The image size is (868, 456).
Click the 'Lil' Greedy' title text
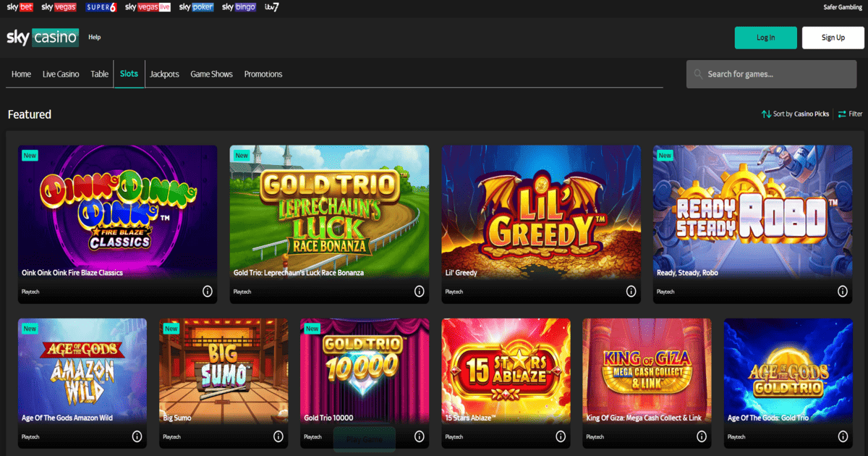(461, 273)
